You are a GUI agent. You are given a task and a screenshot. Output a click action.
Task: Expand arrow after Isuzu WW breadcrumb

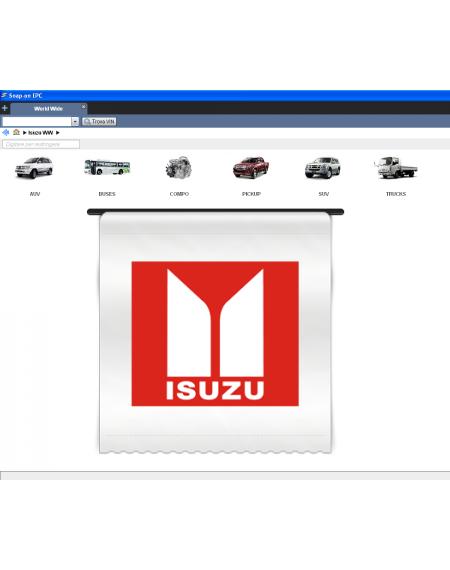(x=57, y=133)
